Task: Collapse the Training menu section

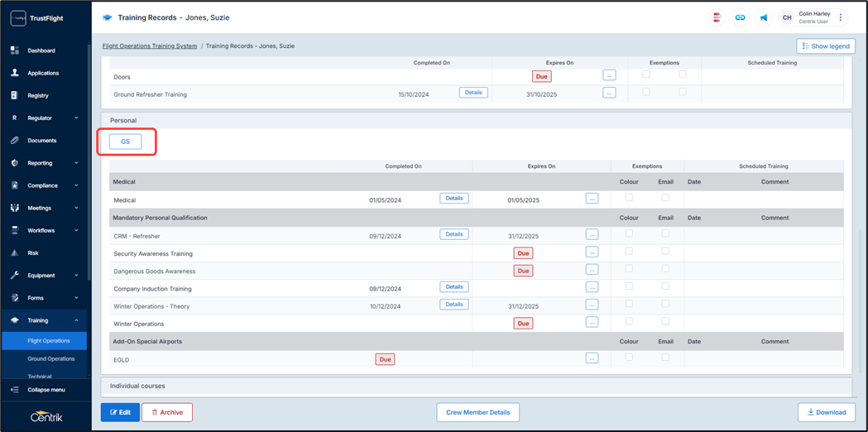Action: (x=76, y=320)
